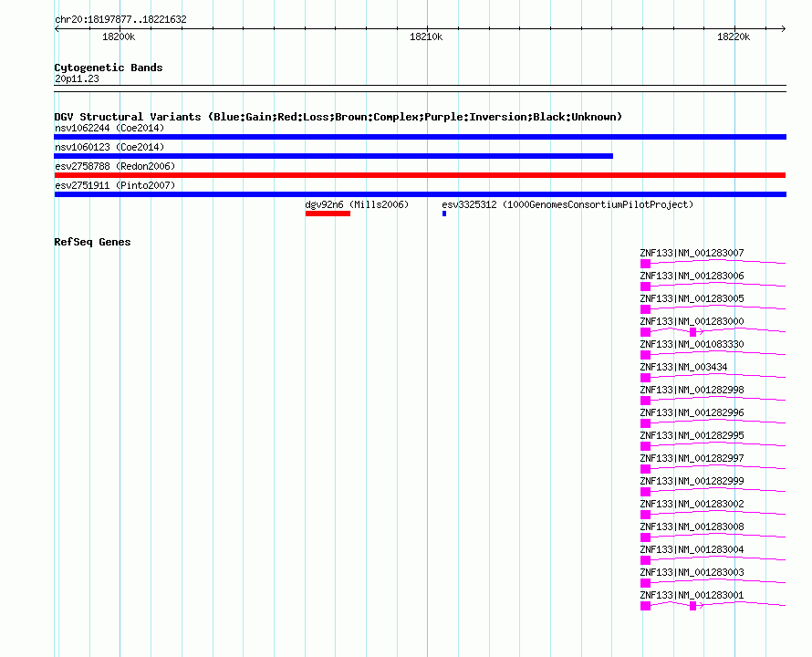Click the nsv1062244 blue gain bar
The height and width of the screenshot is (657, 812).
tap(420, 137)
